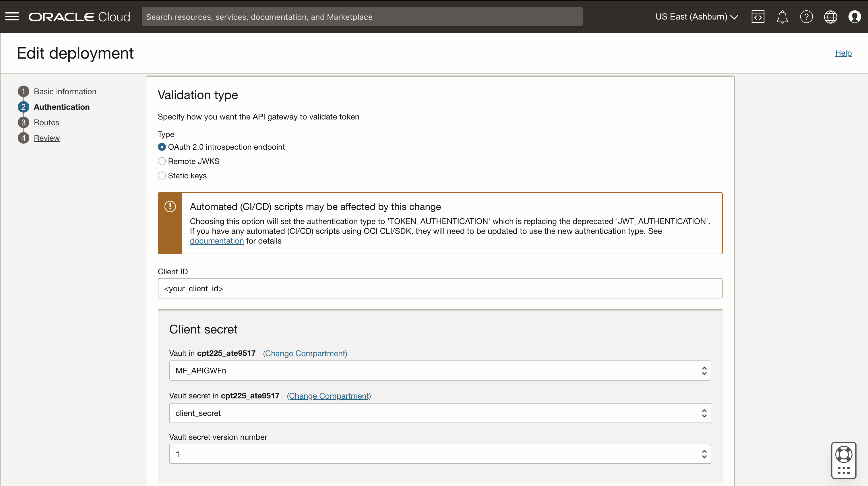Adjust the vault secret version number stepper

[704, 454]
